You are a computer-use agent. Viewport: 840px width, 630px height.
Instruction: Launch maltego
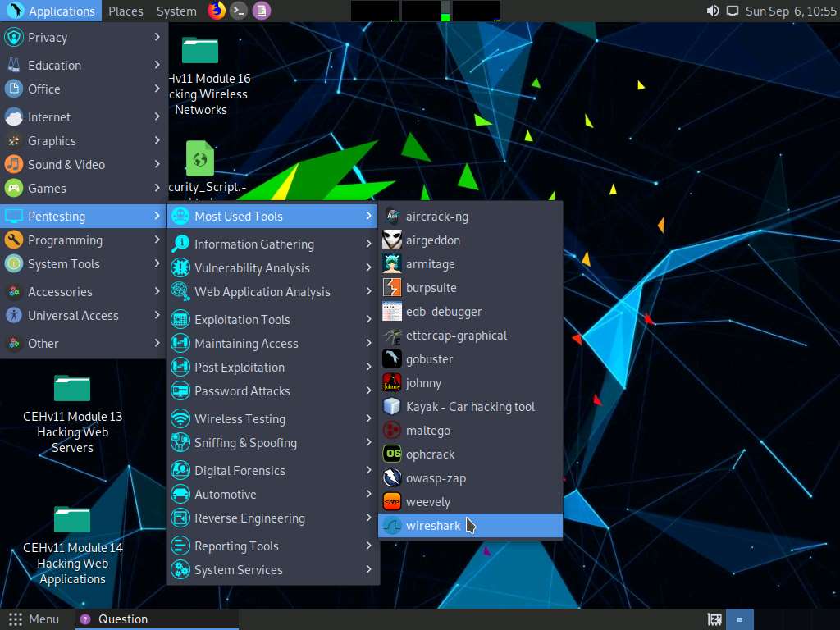click(427, 430)
